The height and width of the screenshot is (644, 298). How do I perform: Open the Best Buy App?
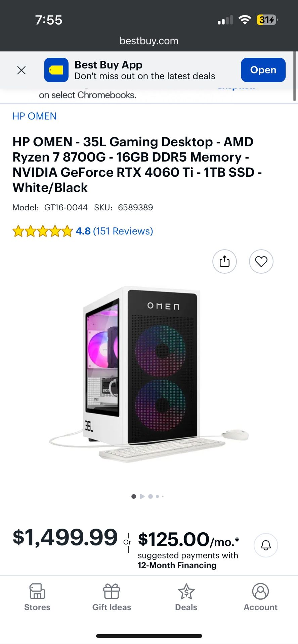tap(263, 70)
